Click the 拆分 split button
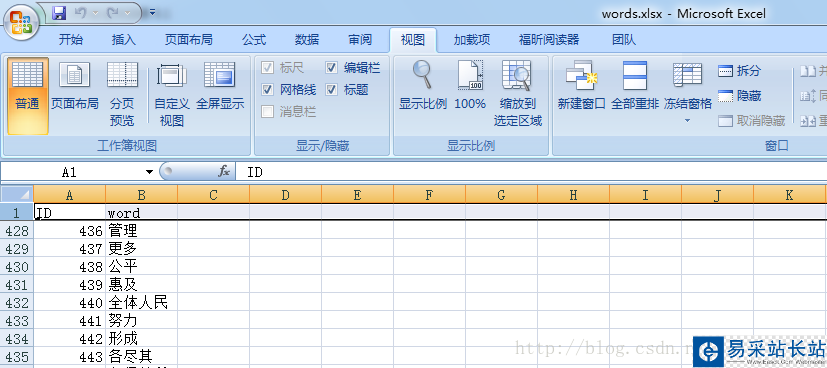This screenshot has height=368, width=827. point(740,71)
